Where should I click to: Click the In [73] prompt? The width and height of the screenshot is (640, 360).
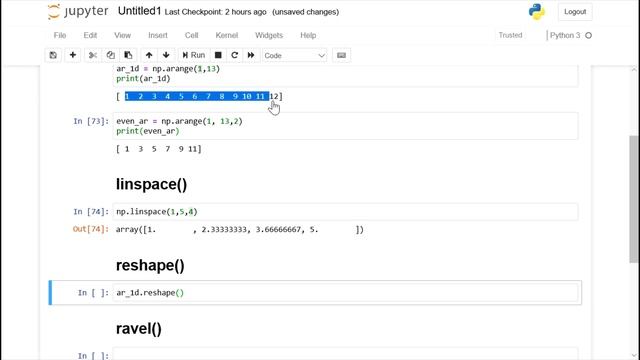point(91,121)
